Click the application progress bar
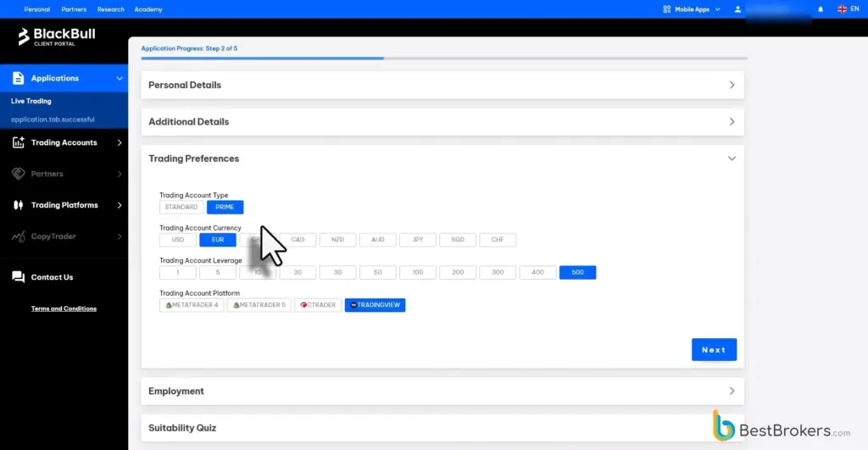 (x=444, y=58)
